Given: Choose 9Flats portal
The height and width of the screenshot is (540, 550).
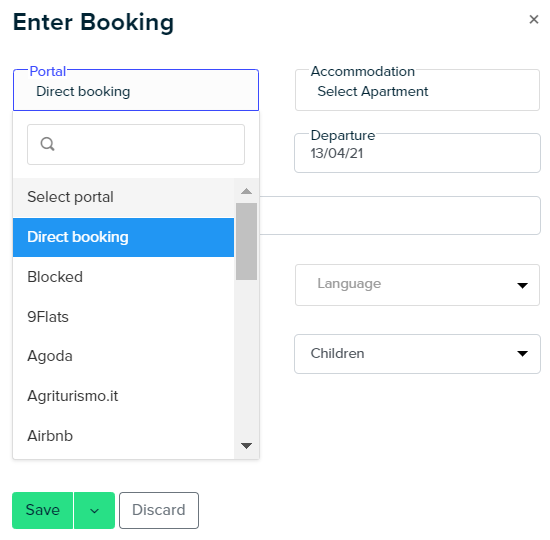Looking at the screenshot, I should [x=123, y=317].
